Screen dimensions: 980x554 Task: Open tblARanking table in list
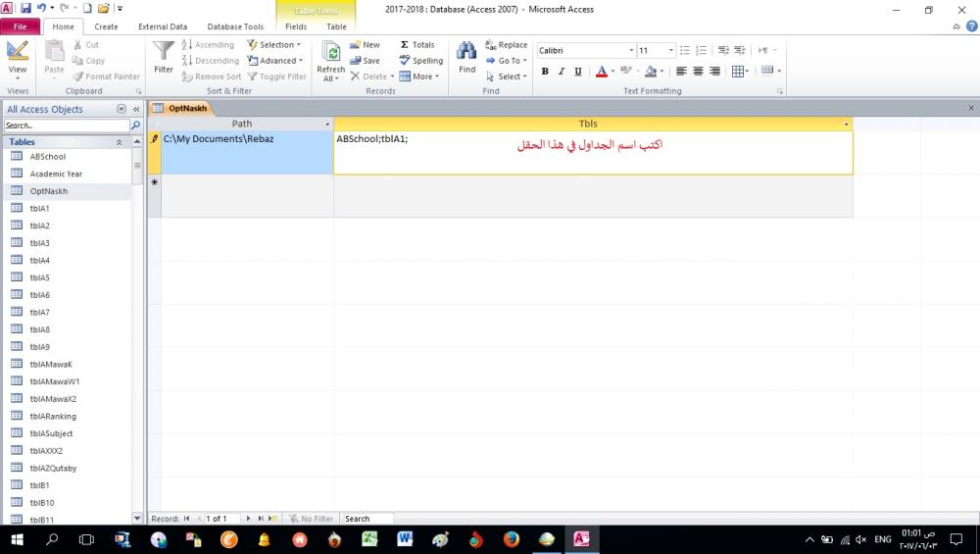coord(53,416)
